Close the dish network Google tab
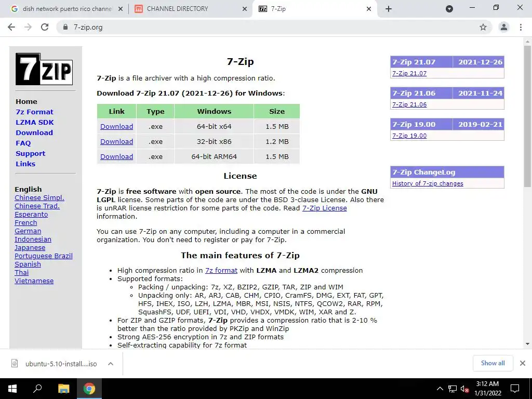The height and width of the screenshot is (399, 532). tap(121, 9)
